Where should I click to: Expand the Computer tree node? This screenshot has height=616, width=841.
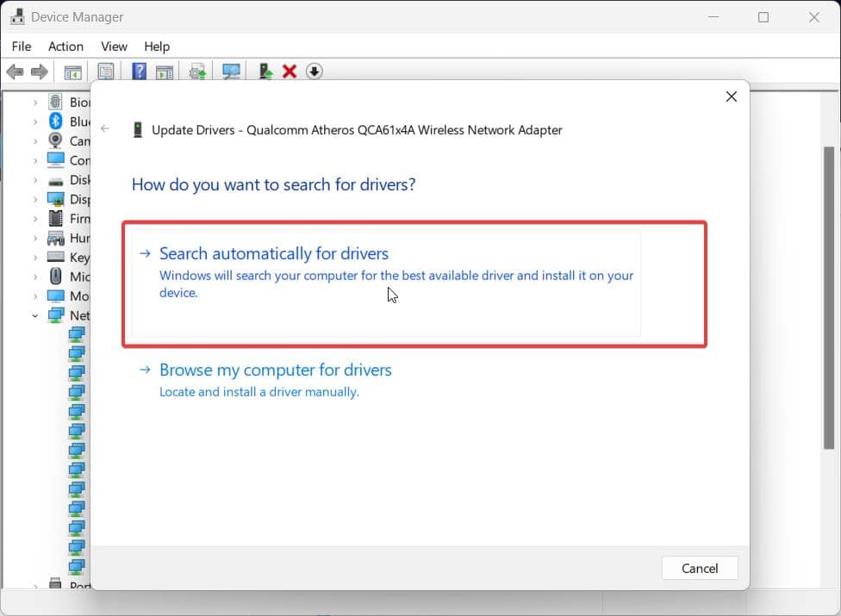(35, 160)
